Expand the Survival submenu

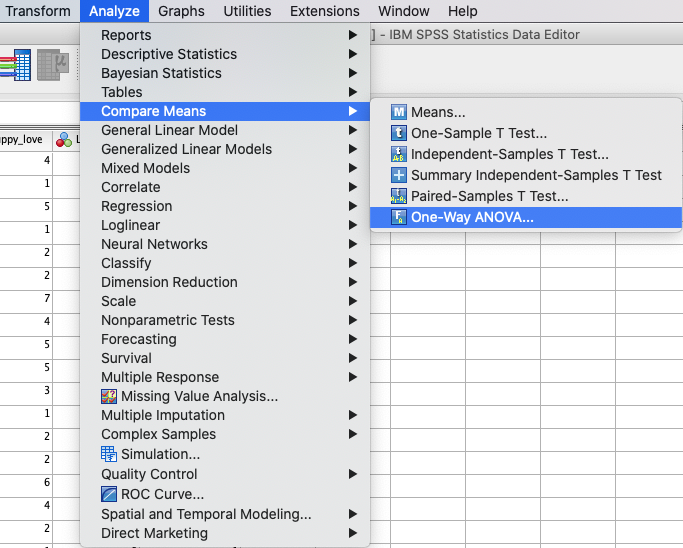click(x=225, y=358)
